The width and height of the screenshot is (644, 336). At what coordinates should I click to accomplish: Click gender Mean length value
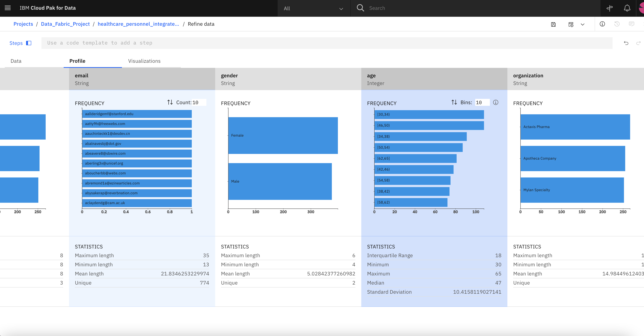(x=331, y=274)
